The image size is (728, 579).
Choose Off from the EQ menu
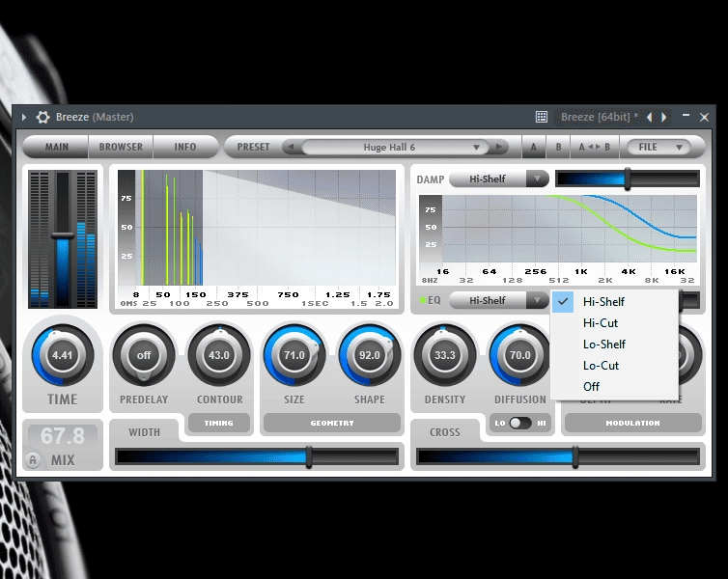click(x=614, y=386)
